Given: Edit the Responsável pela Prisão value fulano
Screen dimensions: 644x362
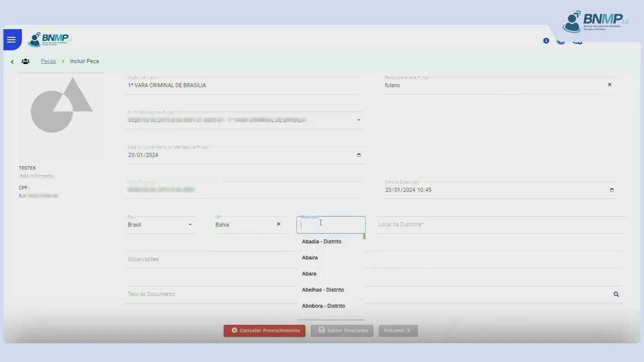Looking at the screenshot, I should pos(392,85).
